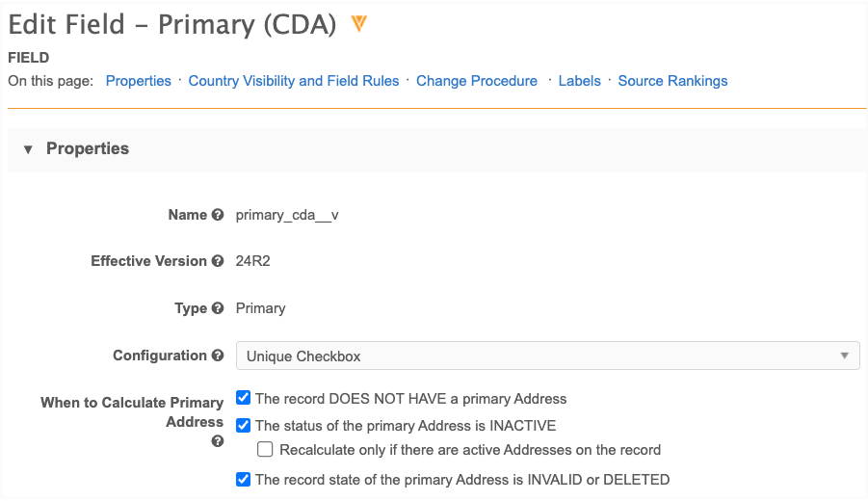Toggle 'status of the primary Address is INACTIVE' checkbox
Image resolution: width=868 pixels, height=501 pixels.
pos(244,425)
